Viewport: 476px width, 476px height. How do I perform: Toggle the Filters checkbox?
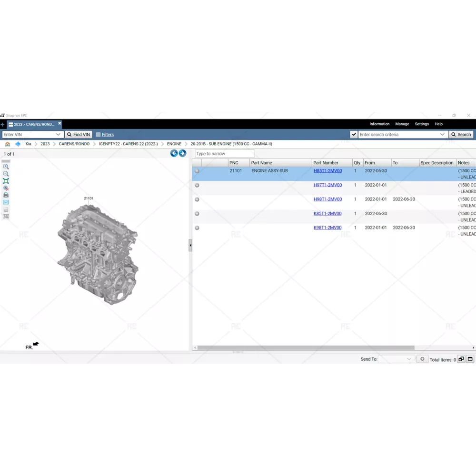[98, 135]
